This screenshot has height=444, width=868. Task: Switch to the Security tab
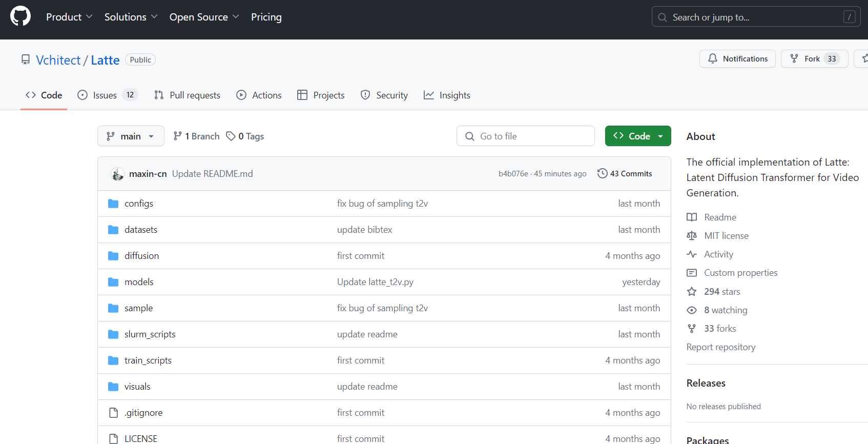pyautogui.click(x=384, y=95)
